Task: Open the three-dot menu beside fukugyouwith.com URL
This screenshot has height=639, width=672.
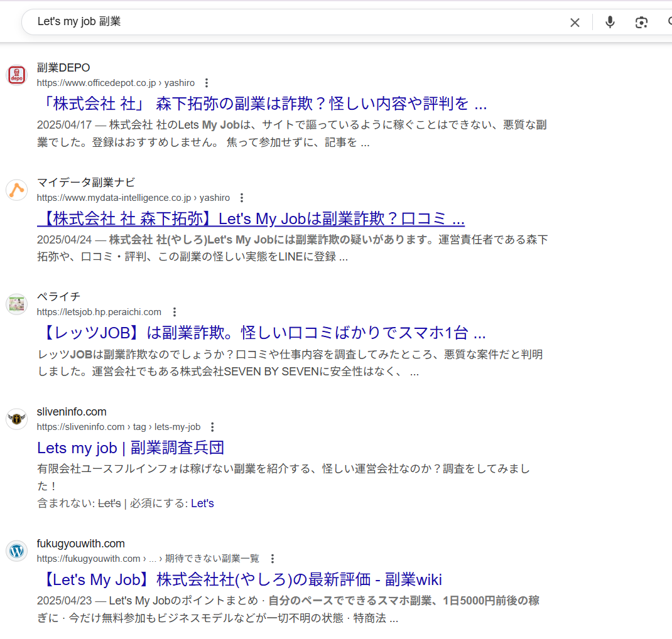Action: pos(272,559)
